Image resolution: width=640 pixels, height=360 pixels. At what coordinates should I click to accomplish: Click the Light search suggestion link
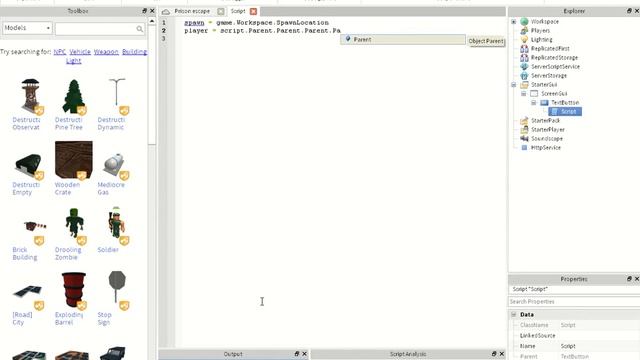point(73,60)
